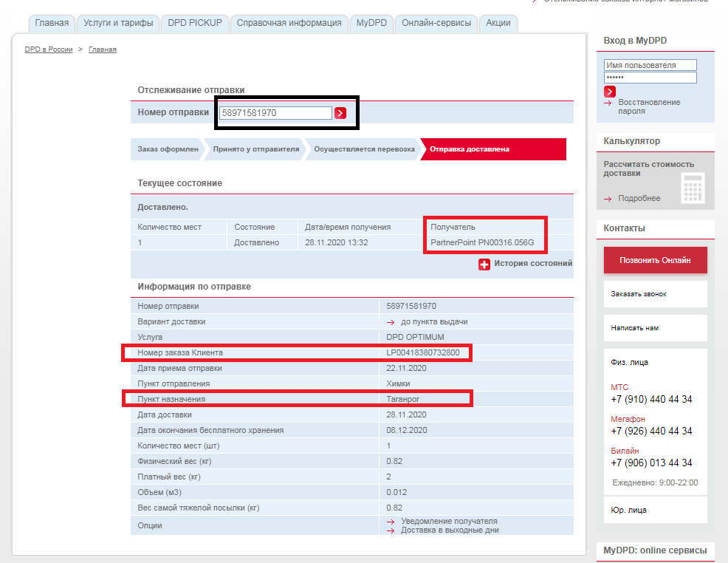Click arrow beside Уведомление получателя option
728x563 pixels.
pos(391,522)
